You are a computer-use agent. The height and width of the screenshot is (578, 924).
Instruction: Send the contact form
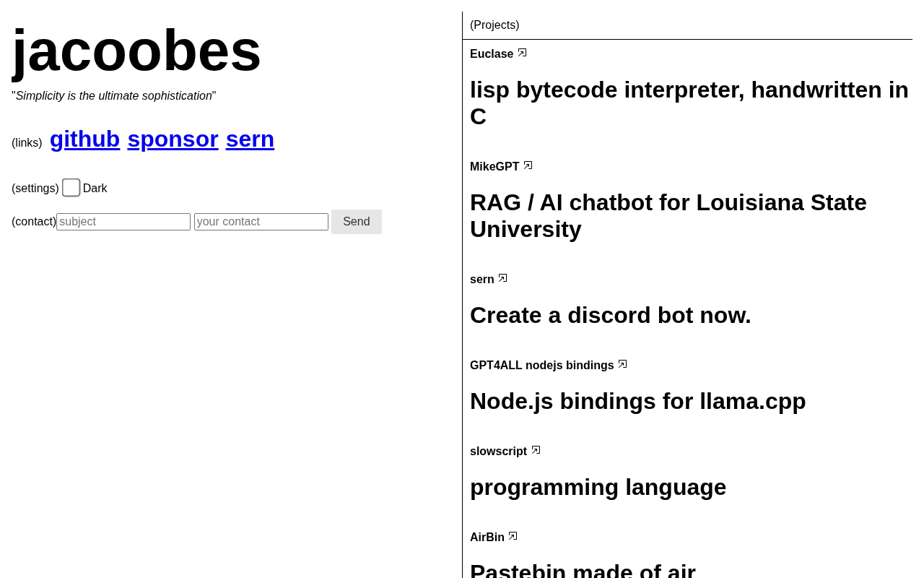pos(357,222)
